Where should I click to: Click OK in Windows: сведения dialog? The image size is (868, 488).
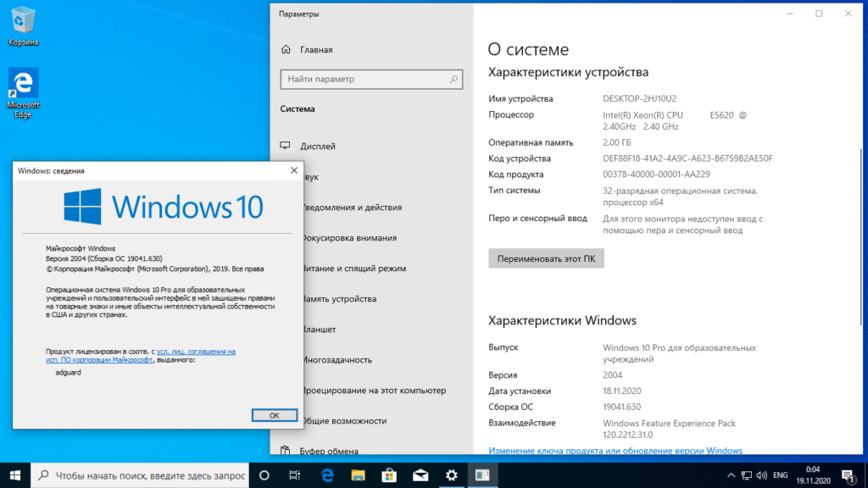click(x=274, y=415)
